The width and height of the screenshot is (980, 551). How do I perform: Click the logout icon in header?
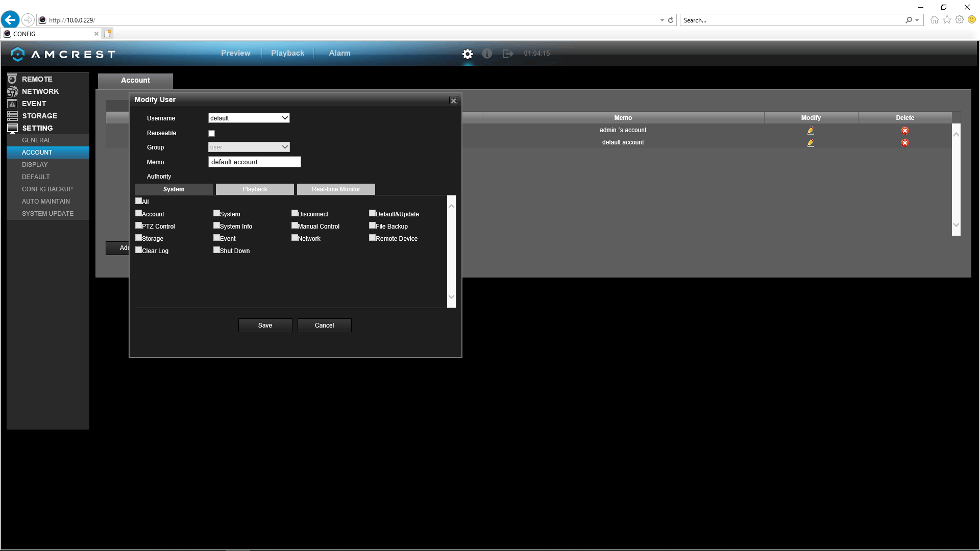point(508,54)
